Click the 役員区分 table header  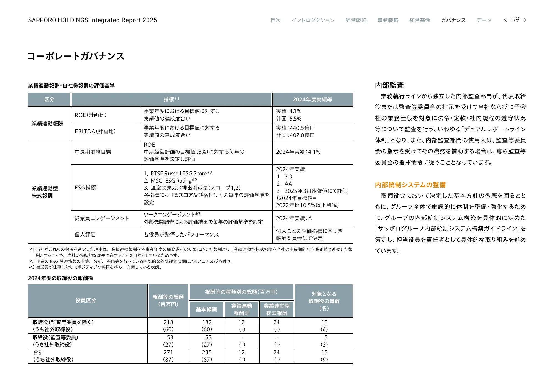[86, 300]
